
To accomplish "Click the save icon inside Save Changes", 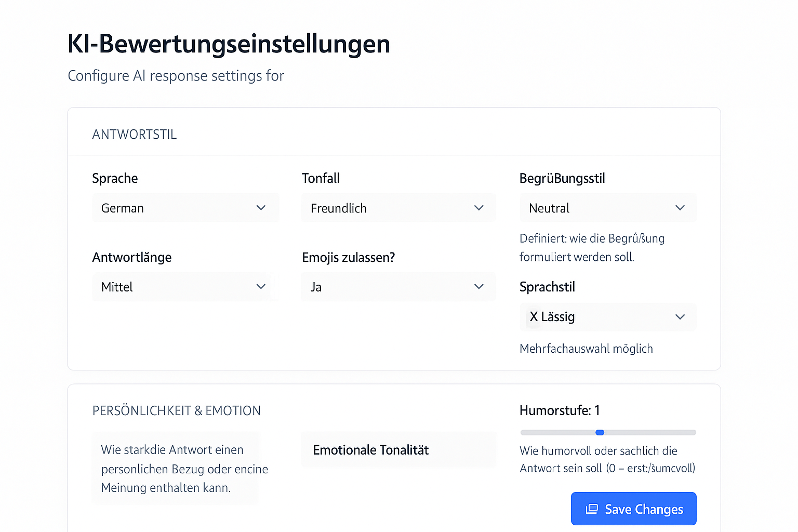I will [x=592, y=509].
